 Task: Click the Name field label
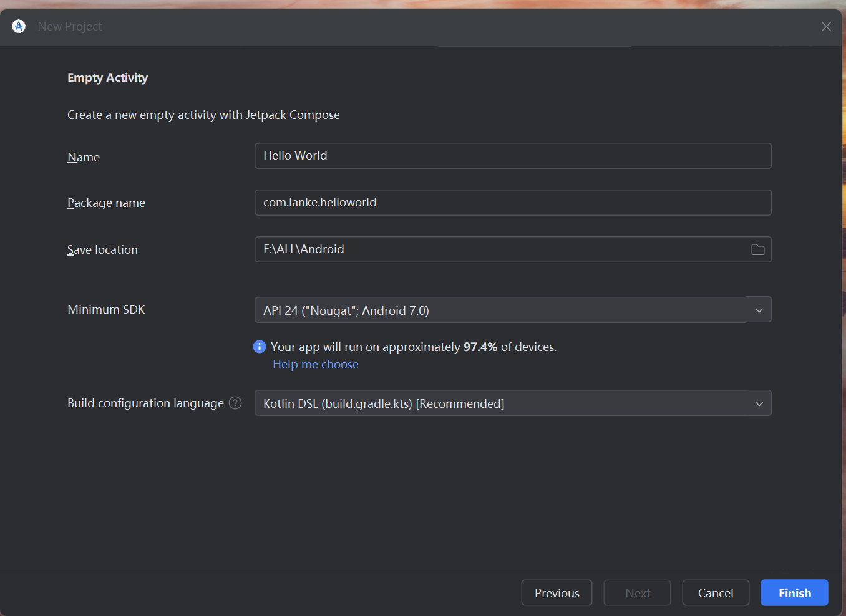point(84,157)
